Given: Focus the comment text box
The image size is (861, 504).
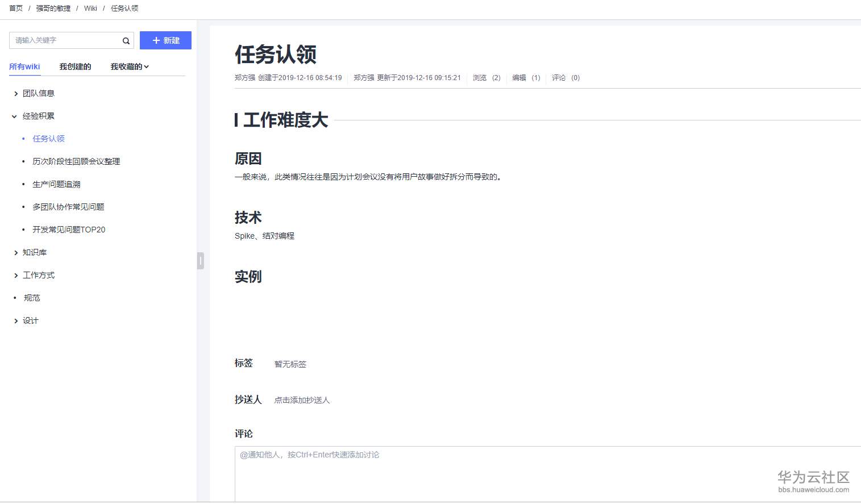Looking at the screenshot, I should pyautogui.click(x=548, y=474).
